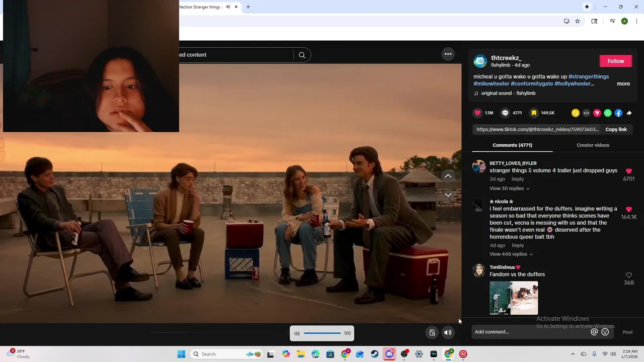The image size is (644, 362).
Task: Open File Explorer from the taskbar
Action: (x=301, y=354)
